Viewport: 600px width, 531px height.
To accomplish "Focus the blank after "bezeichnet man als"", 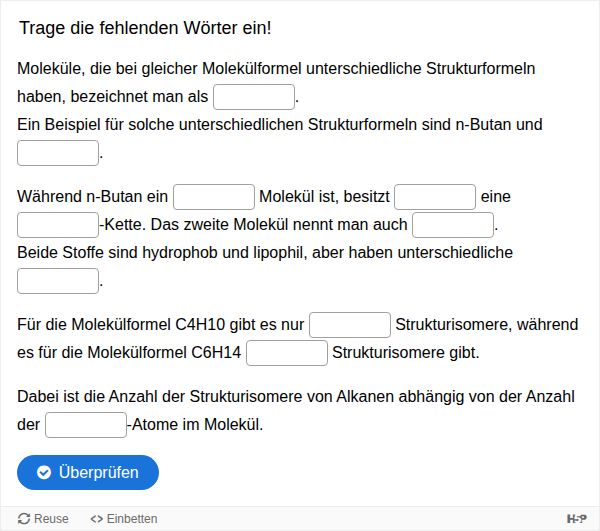I will (x=254, y=97).
